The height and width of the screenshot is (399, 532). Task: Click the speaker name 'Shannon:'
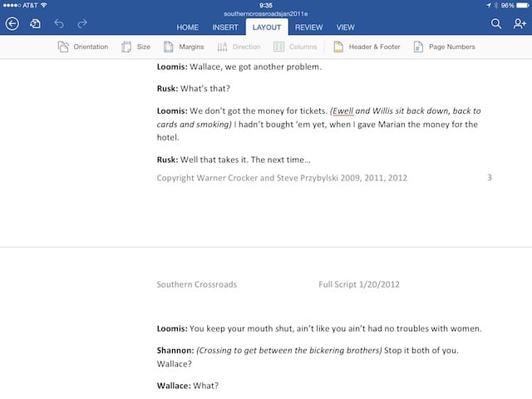(175, 351)
